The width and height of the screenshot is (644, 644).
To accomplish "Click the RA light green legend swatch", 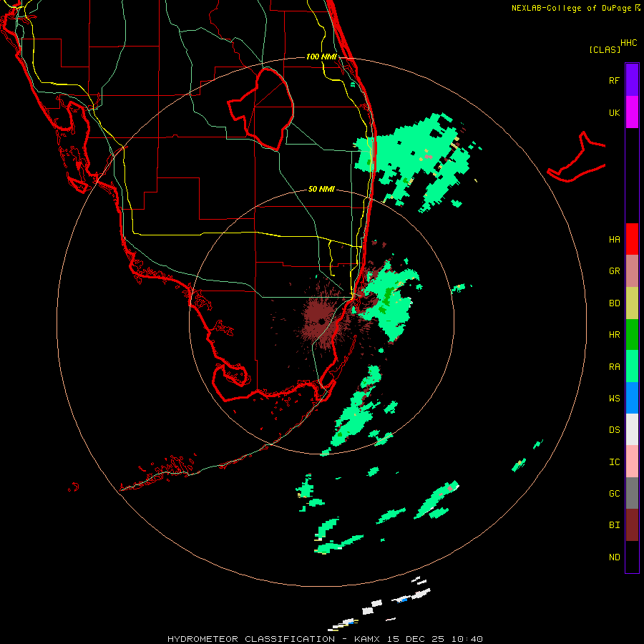I will [632, 366].
